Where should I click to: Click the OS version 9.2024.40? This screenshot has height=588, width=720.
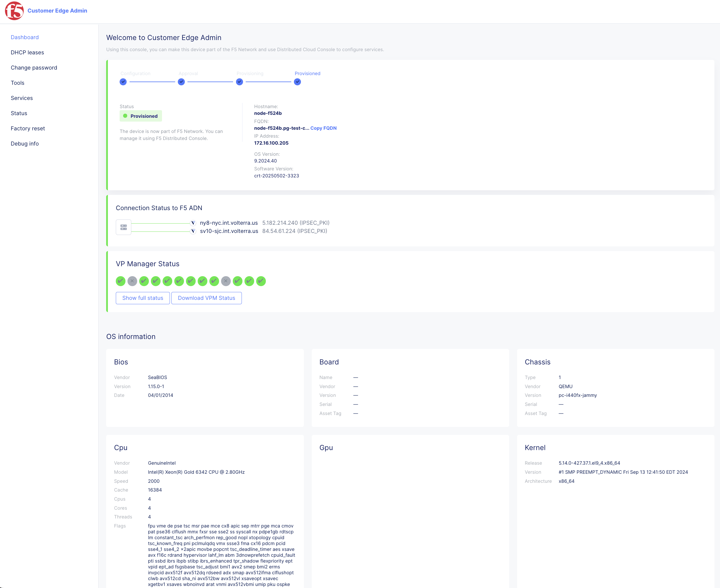click(x=266, y=161)
